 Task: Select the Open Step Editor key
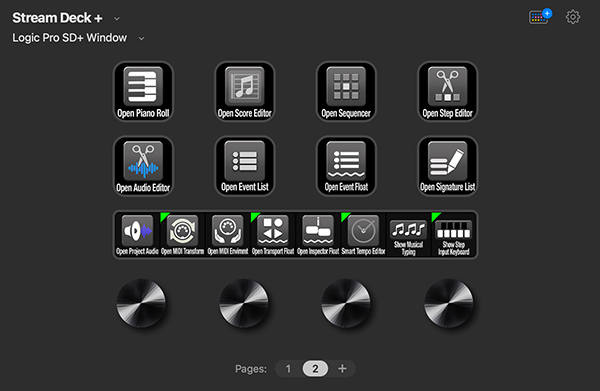coord(447,92)
